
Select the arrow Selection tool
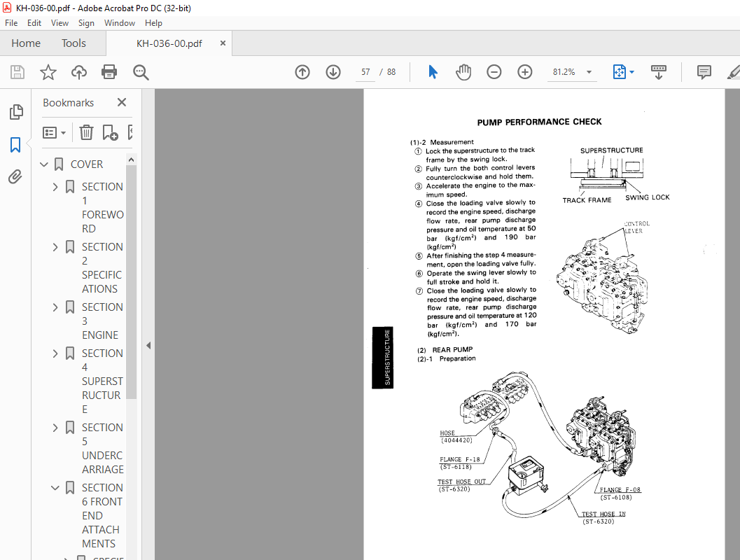433,72
